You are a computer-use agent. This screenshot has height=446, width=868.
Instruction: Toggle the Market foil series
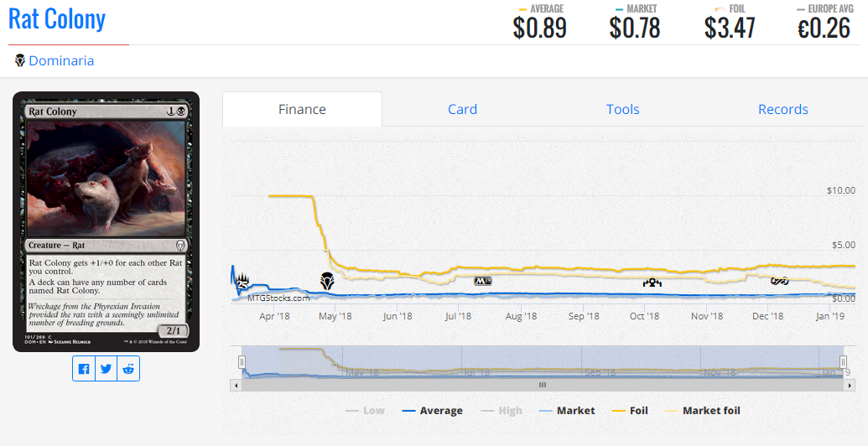point(702,411)
